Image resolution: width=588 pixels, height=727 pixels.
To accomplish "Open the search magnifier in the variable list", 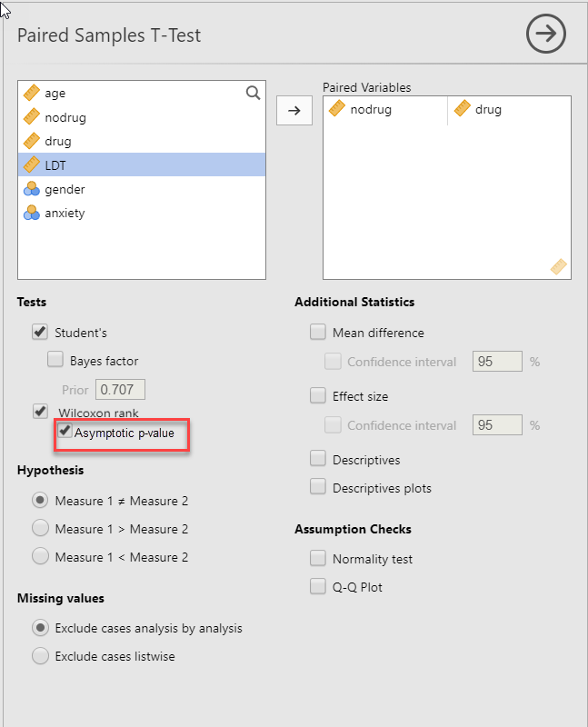I will coord(253,93).
